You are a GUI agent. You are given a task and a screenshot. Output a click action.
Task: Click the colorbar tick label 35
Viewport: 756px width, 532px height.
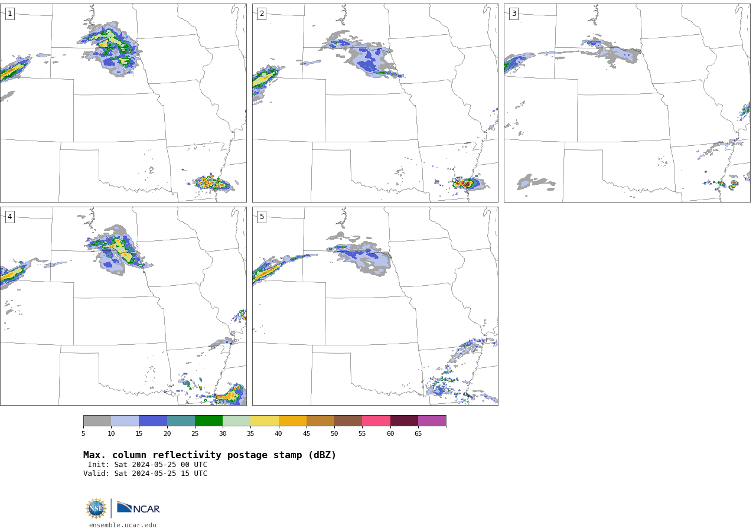pyautogui.click(x=250, y=434)
